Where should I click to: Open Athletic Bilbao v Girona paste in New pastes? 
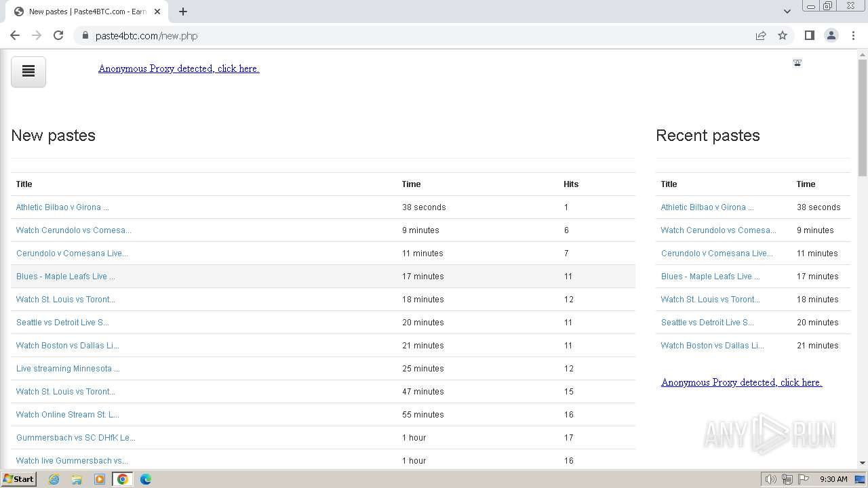click(62, 207)
